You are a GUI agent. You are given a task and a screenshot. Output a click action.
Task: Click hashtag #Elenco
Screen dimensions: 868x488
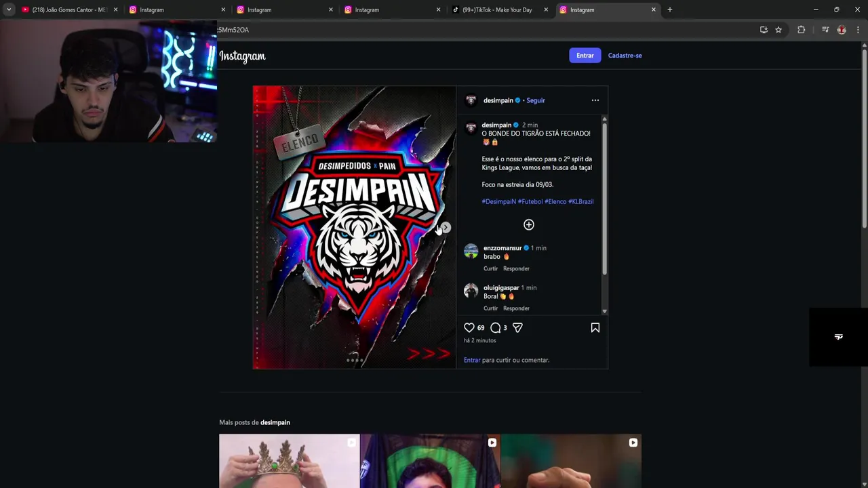(555, 201)
